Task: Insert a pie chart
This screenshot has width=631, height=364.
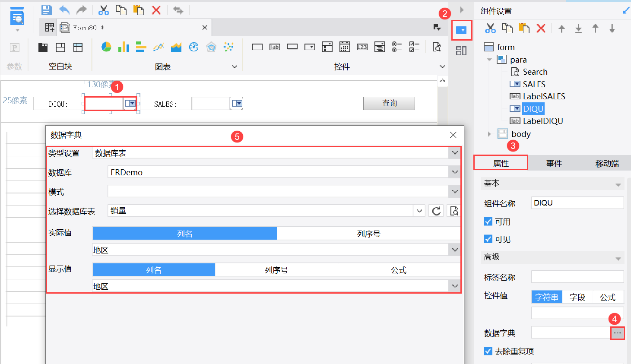Action: (106, 47)
